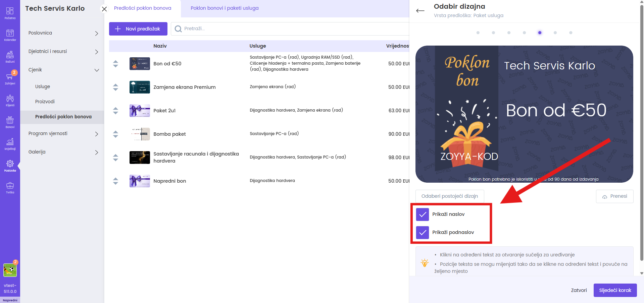Open the Tvrtka briefcase icon
644x303 pixels.
point(10,187)
